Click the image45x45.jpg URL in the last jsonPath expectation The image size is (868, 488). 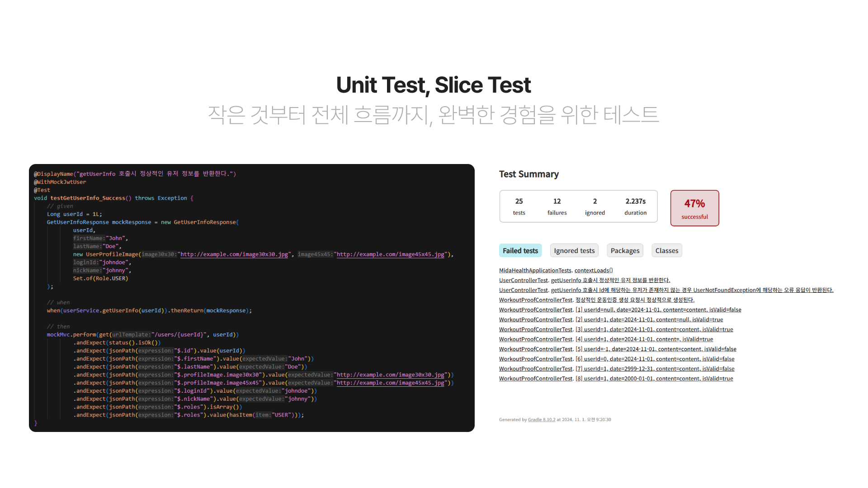[391, 383]
